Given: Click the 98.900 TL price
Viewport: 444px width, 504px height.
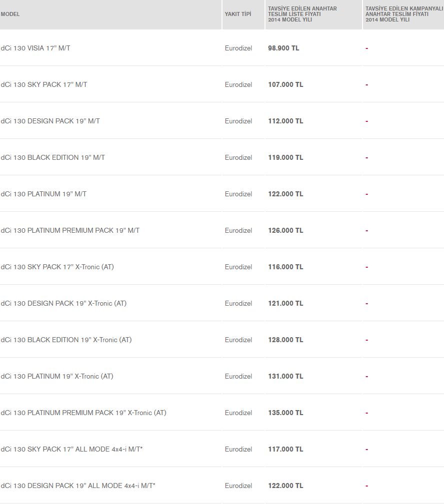Looking at the screenshot, I should pos(283,48).
